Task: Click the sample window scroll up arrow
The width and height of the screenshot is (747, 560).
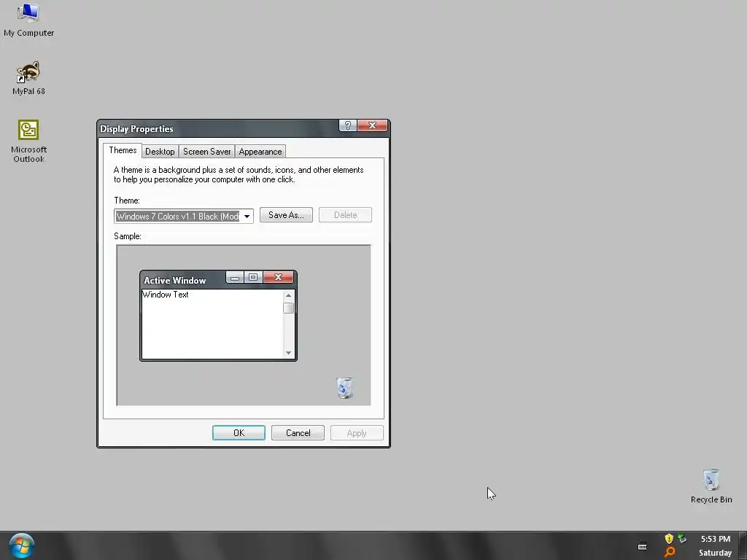Action: coord(288,295)
